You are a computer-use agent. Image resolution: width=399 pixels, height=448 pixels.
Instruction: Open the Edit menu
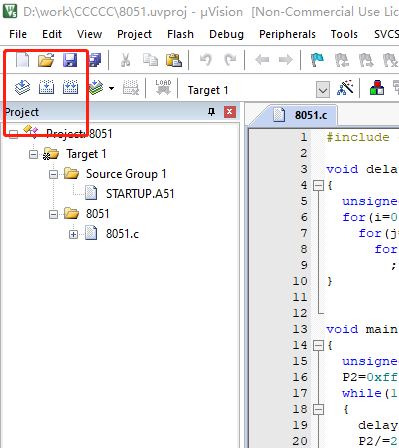click(x=52, y=34)
